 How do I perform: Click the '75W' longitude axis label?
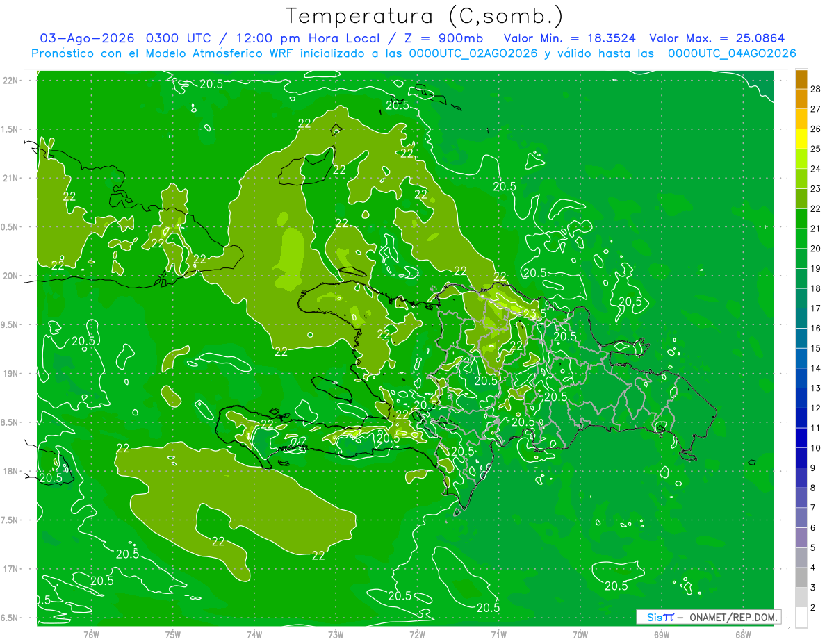(x=173, y=635)
